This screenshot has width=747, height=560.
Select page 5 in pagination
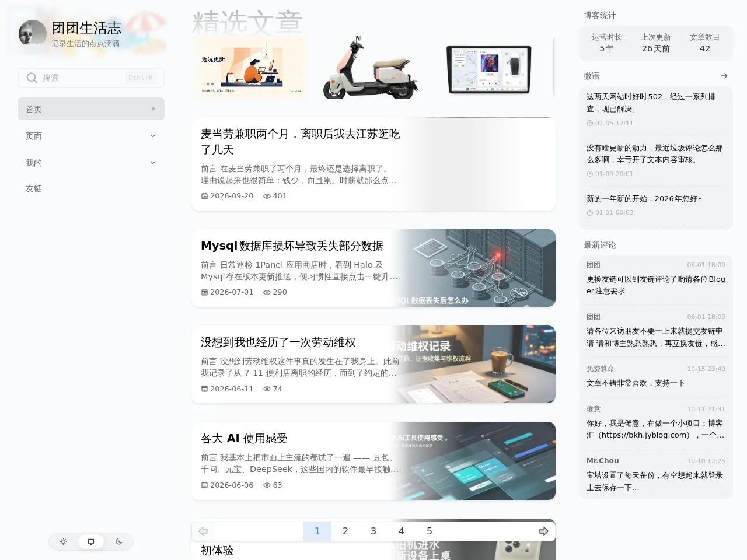(430, 531)
